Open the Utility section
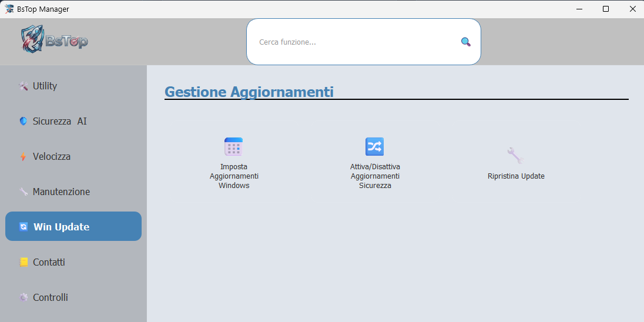The image size is (644, 322). tap(73, 86)
